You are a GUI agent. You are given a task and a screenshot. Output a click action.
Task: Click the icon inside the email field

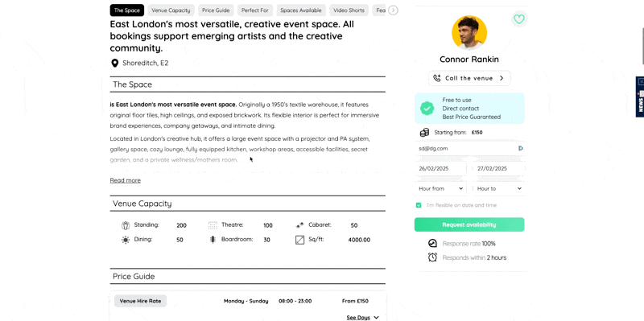tap(520, 148)
